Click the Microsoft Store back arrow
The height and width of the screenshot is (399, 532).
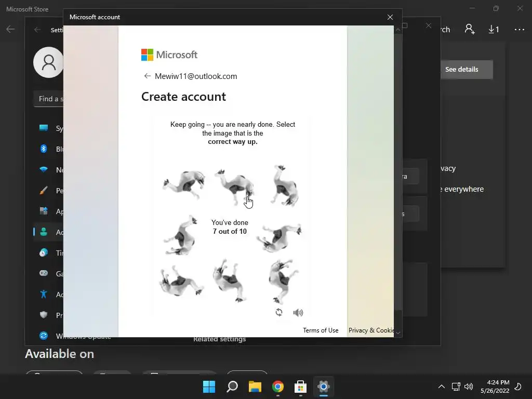[x=10, y=29]
